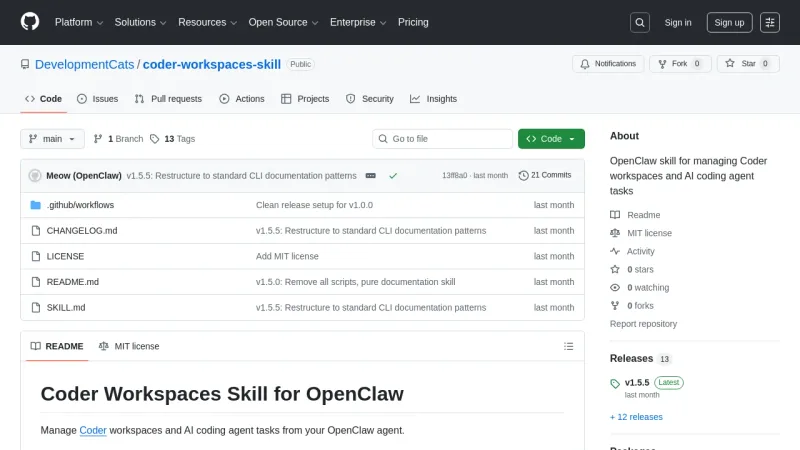This screenshot has width=800, height=450.
Task: Expand the Solutions menu
Action: [140, 22]
